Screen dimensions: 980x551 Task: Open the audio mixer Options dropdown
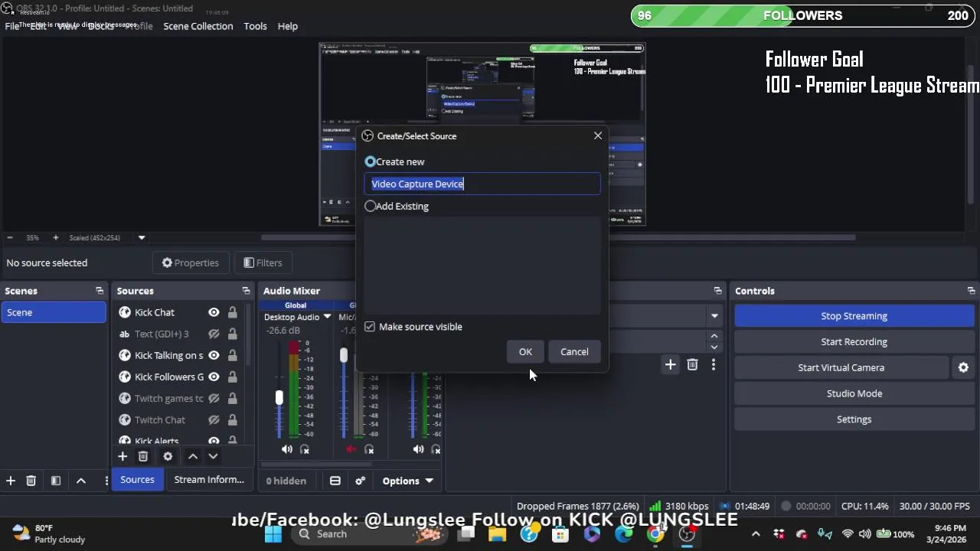tap(408, 481)
